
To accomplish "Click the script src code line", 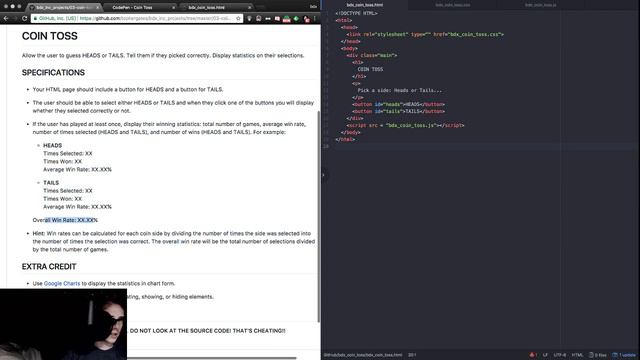I will point(405,125).
